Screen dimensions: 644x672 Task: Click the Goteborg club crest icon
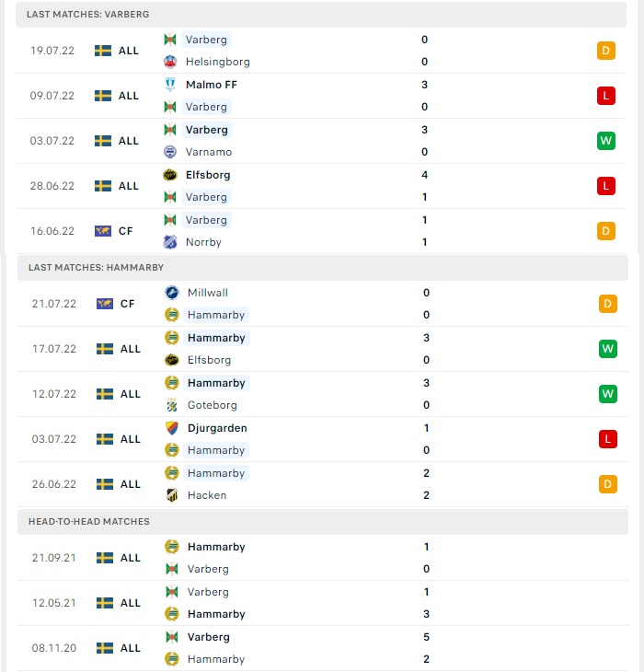coord(172,405)
